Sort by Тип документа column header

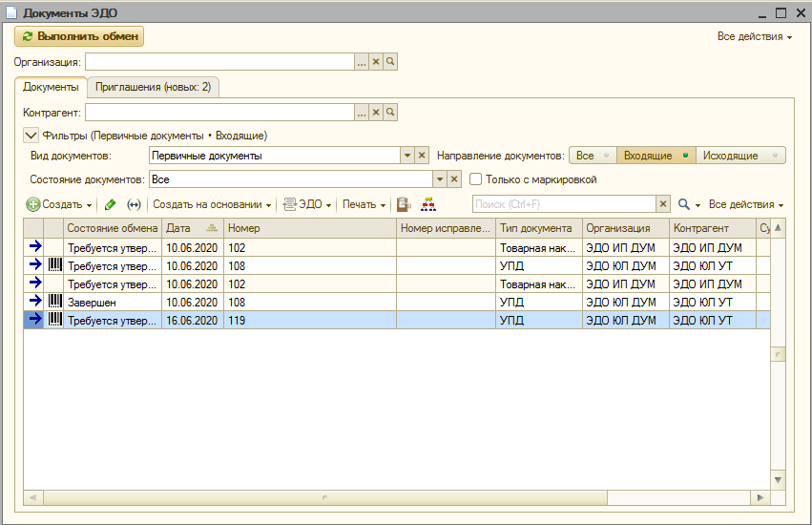tap(538, 228)
